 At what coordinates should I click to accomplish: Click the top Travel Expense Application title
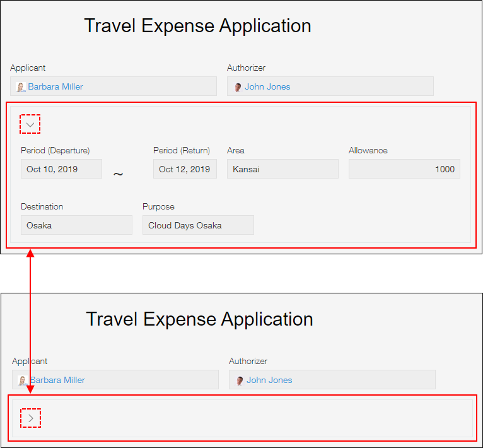point(197,27)
